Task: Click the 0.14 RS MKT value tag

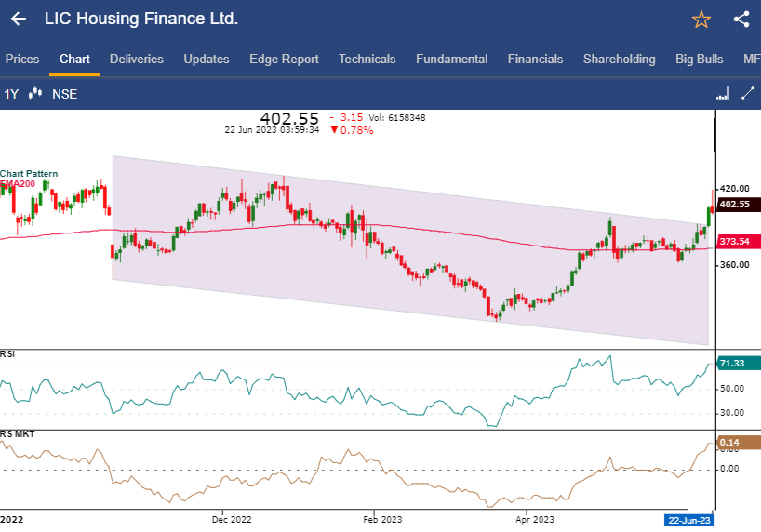Action: [x=738, y=442]
